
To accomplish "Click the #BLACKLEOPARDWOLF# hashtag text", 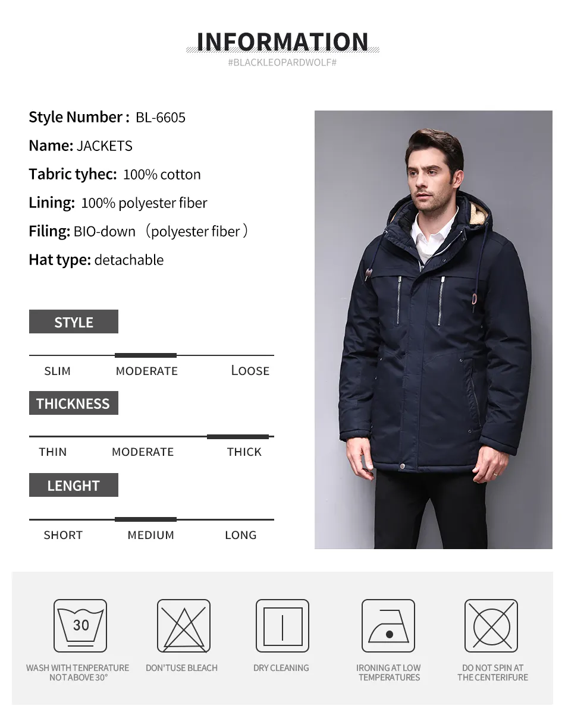I will coord(282,62).
